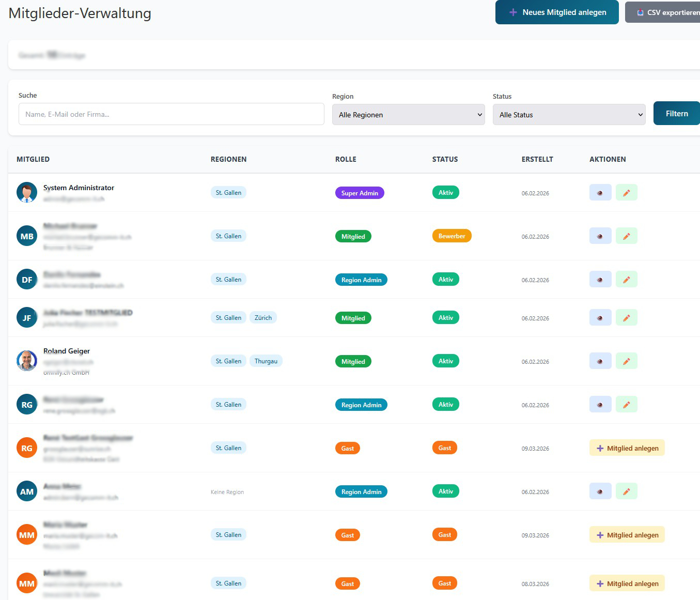
Task: Edit the member with St. Gallen and Zürich regions
Action: click(626, 318)
